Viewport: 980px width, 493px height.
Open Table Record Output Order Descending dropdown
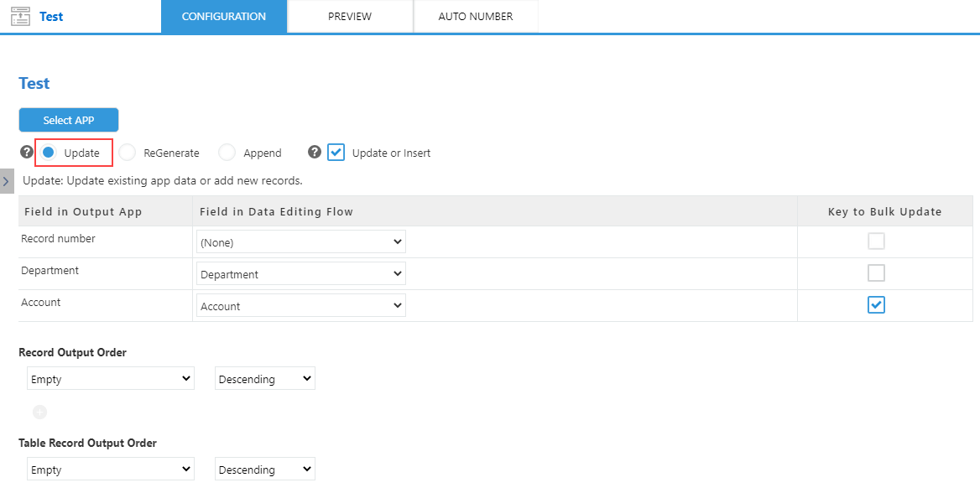pos(265,470)
